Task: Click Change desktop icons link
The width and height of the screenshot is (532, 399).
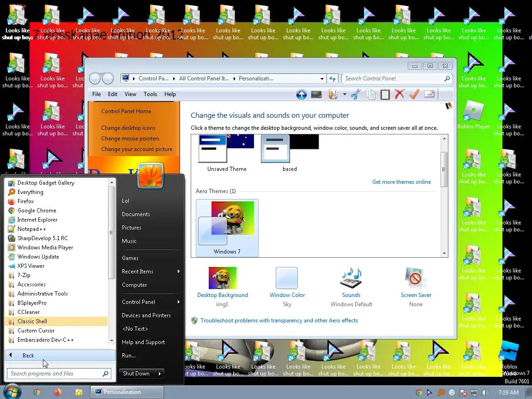Action: click(128, 128)
